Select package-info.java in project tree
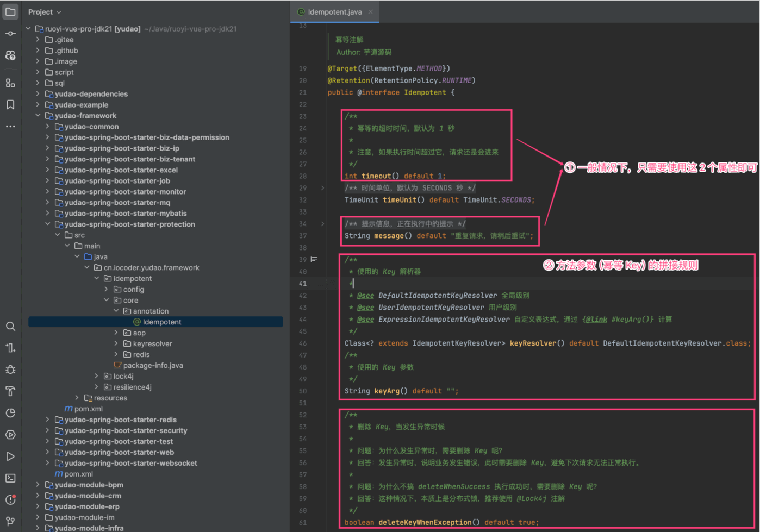This screenshot has width=760, height=532. [153, 366]
